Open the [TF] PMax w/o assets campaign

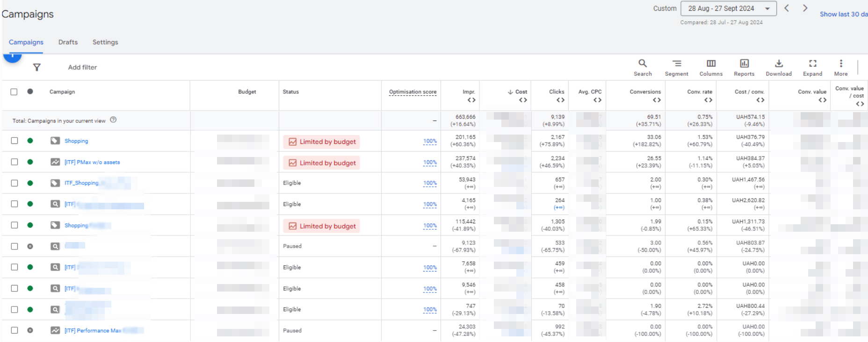click(92, 162)
